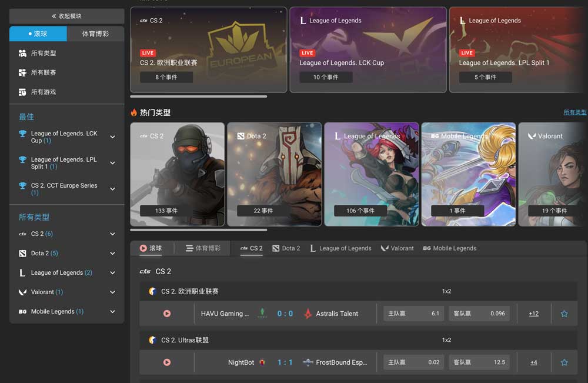Image resolution: width=588 pixels, height=383 pixels.
Task: Collapse the League of Legends. LPL Split 1 entry
Action: [112, 163]
